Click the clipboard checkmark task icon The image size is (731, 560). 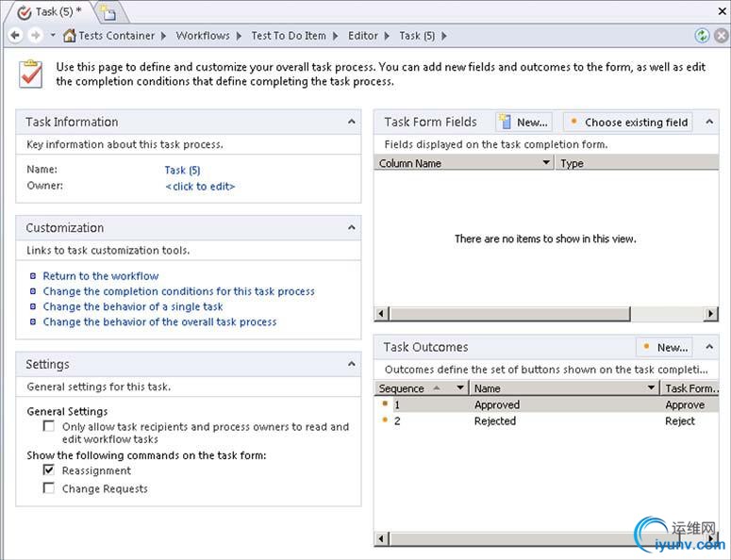tap(31, 73)
